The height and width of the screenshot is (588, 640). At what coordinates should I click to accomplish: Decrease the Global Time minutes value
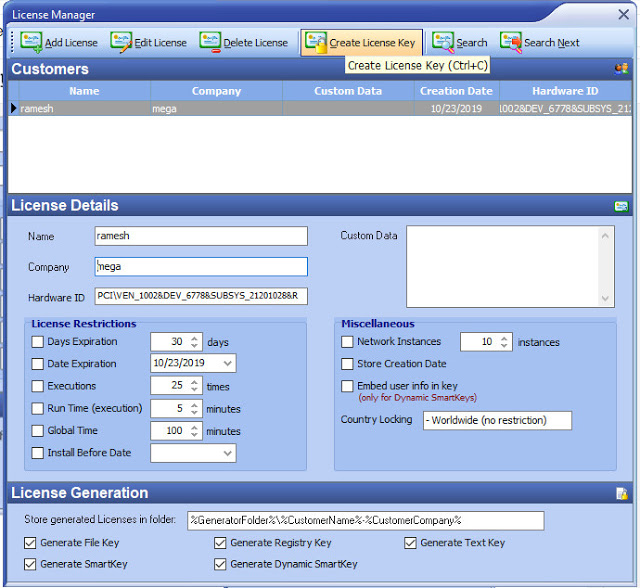pyautogui.click(x=194, y=435)
